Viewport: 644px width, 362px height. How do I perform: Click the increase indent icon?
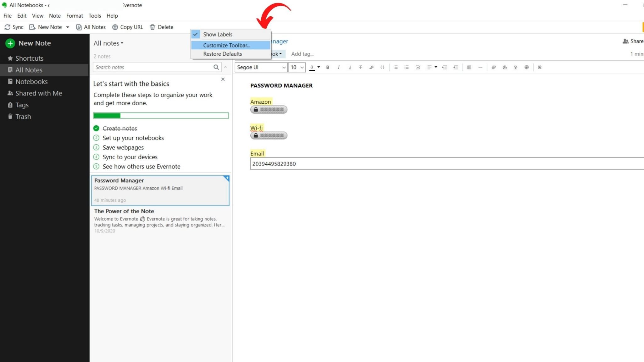456,67
